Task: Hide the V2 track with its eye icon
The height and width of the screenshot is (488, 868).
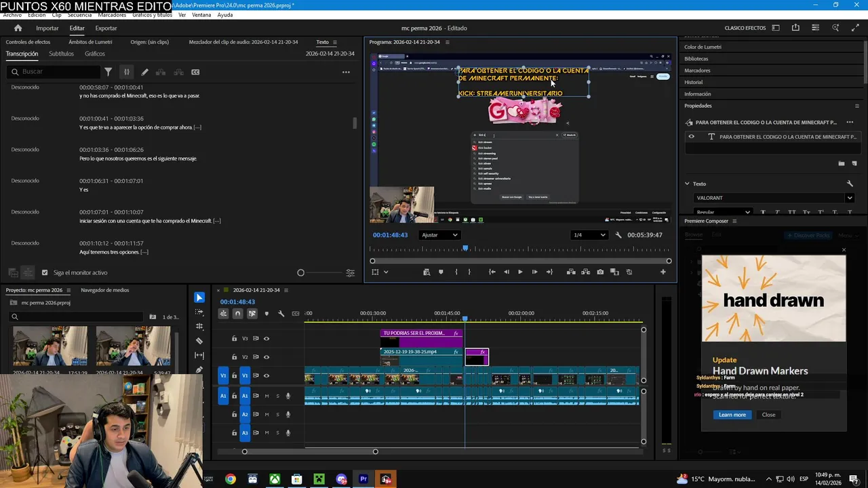Action: [266, 357]
